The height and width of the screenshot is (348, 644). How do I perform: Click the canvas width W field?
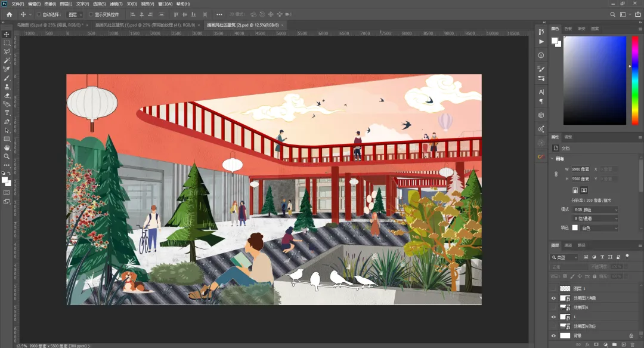pos(581,169)
